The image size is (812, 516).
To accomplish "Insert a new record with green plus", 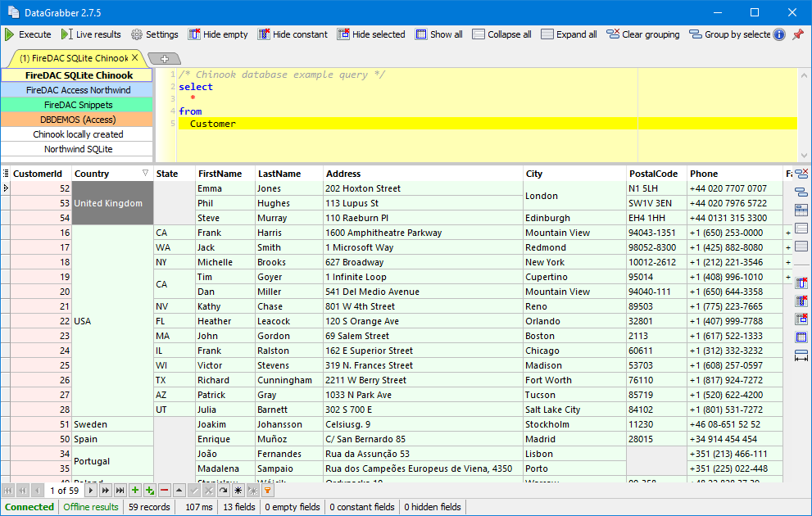I will (135, 490).
